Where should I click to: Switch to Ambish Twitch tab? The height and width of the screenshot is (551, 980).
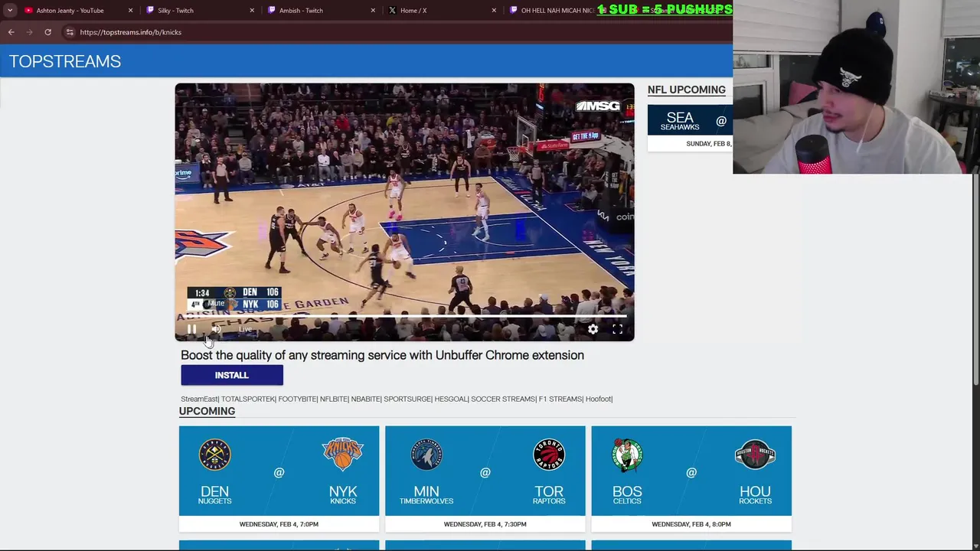click(301, 11)
